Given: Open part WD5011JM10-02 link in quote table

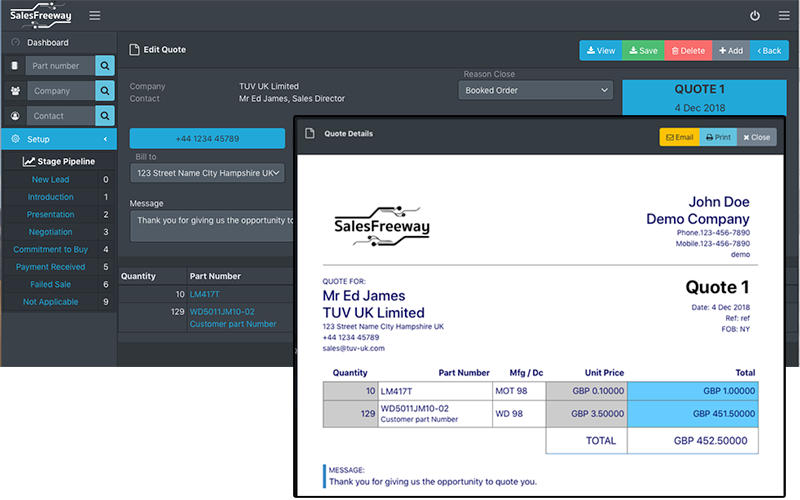Looking at the screenshot, I should [x=222, y=312].
